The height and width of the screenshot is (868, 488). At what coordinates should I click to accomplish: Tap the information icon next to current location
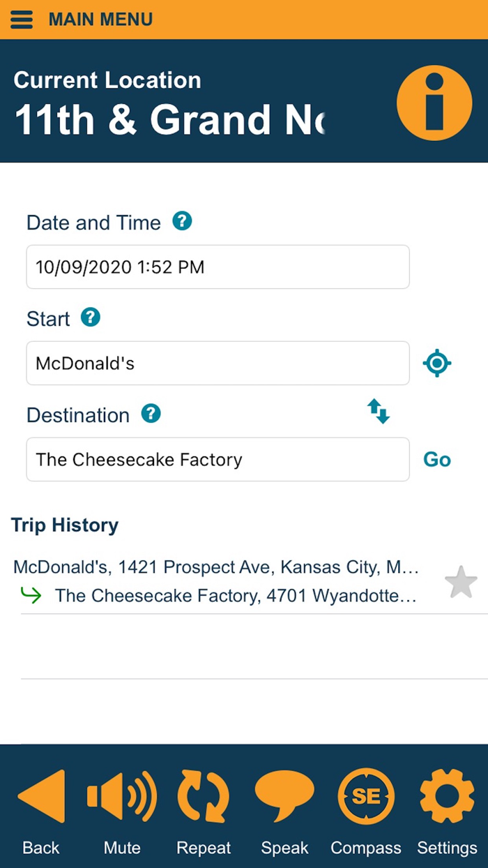(434, 102)
